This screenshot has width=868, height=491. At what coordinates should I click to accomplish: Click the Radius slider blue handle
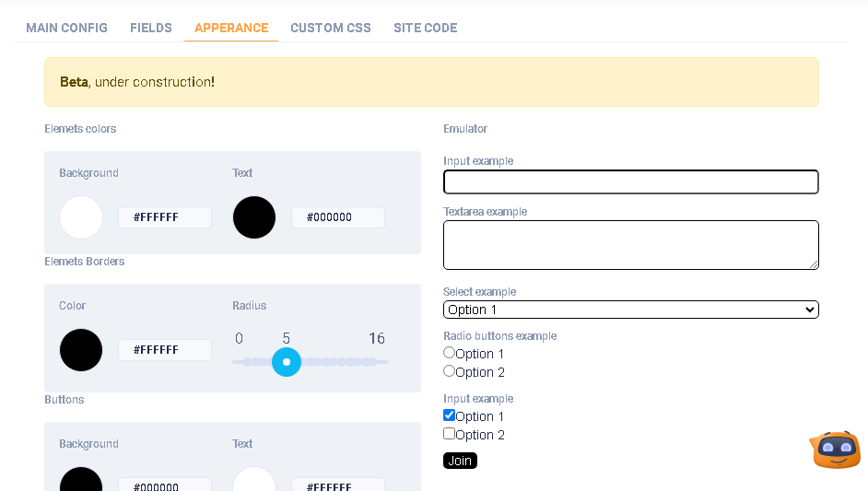click(287, 362)
